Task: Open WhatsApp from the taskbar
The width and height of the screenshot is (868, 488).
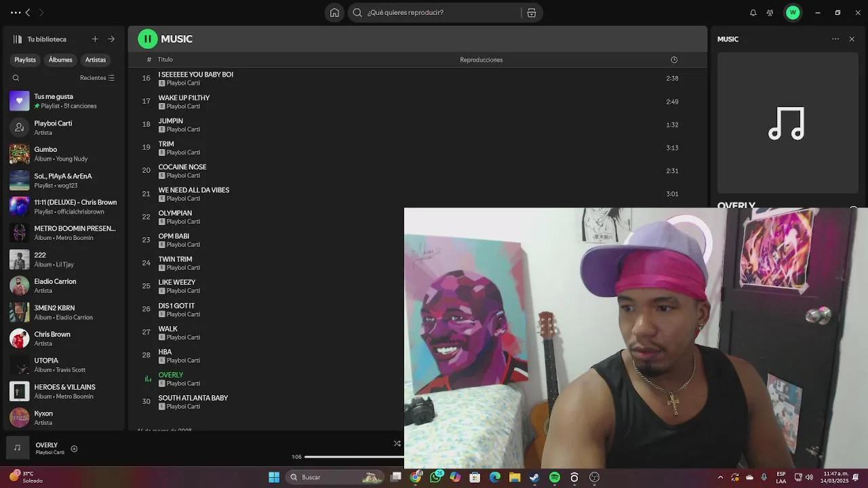Action: [435, 477]
